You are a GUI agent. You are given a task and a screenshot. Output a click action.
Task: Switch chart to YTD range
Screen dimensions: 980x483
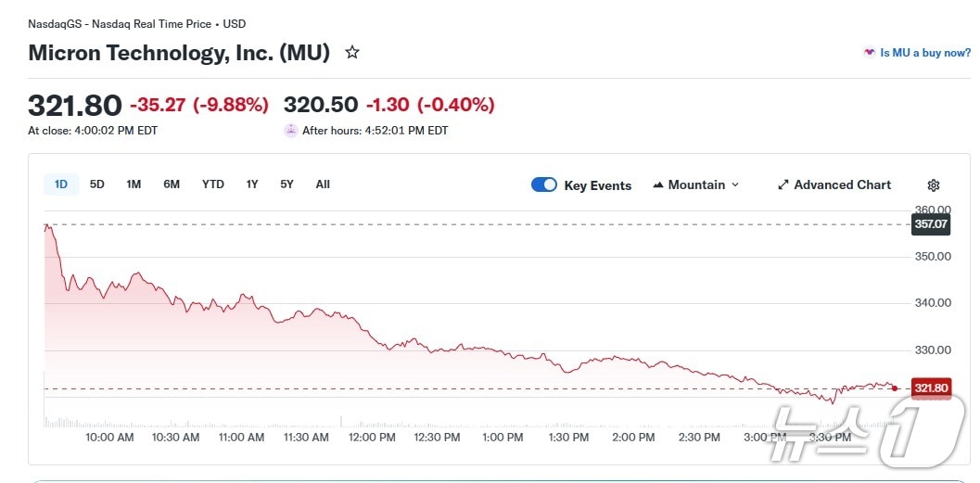pos(213,184)
